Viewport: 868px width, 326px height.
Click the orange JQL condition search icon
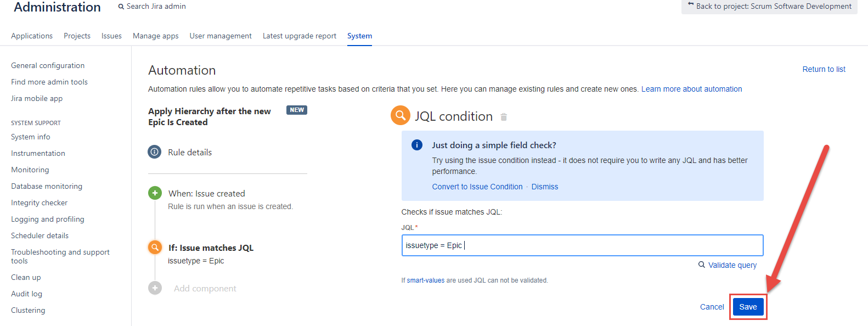[x=155, y=248]
